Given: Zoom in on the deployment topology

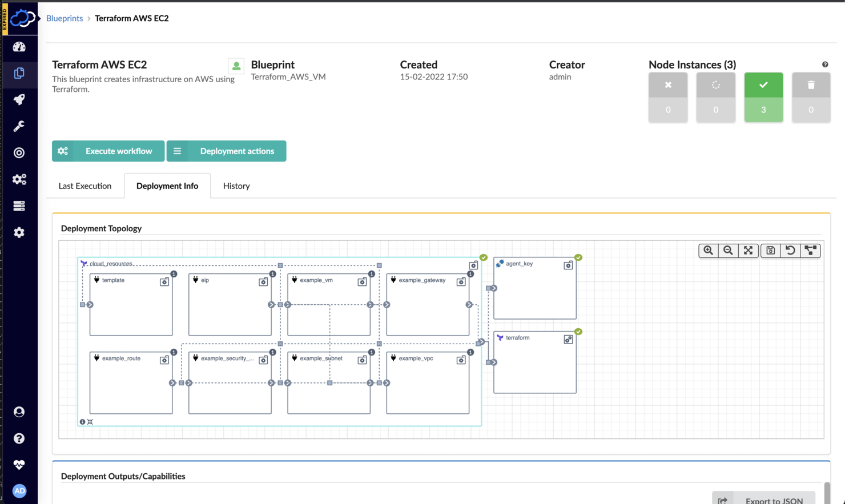Looking at the screenshot, I should click(708, 250).
